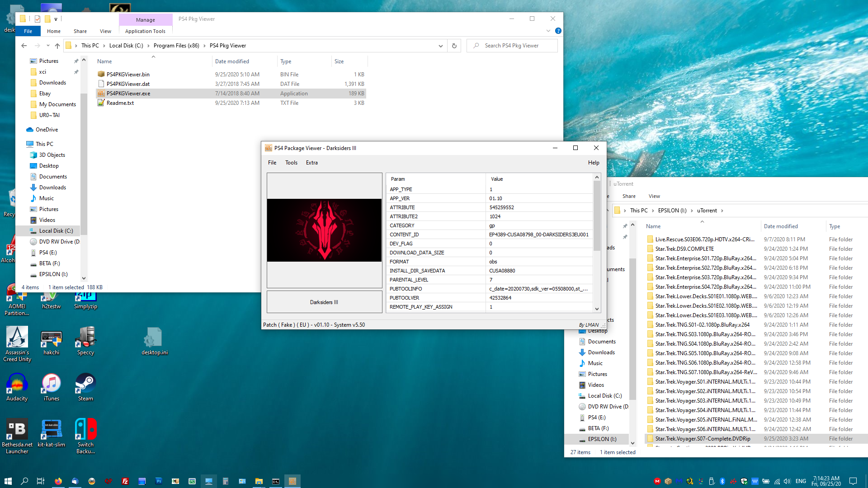Open the Audacity desktop icon
Screen dimensions: 868x488
[17, 387]
